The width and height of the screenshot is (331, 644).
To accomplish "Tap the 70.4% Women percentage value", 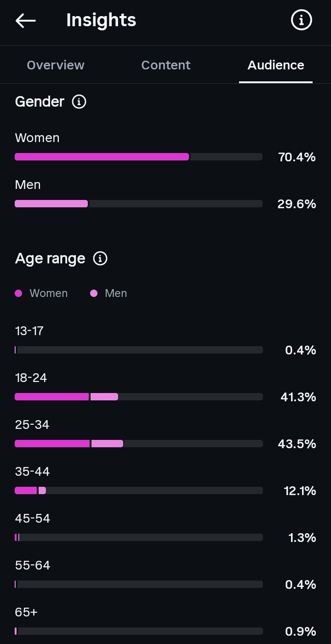I will [x=297, y=157].
